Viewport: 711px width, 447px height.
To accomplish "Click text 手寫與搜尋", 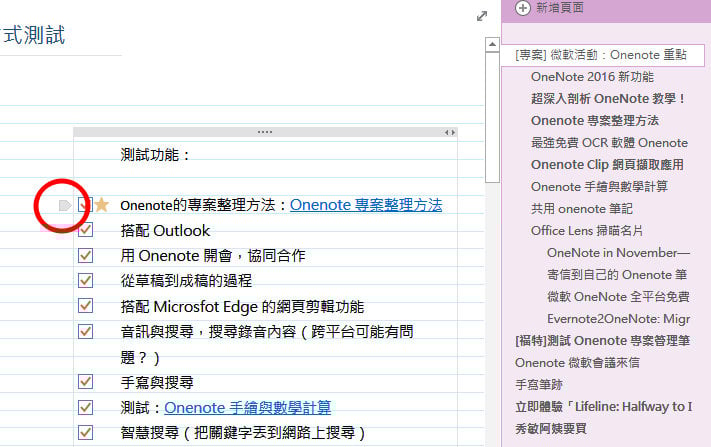I will coord(157,383).
